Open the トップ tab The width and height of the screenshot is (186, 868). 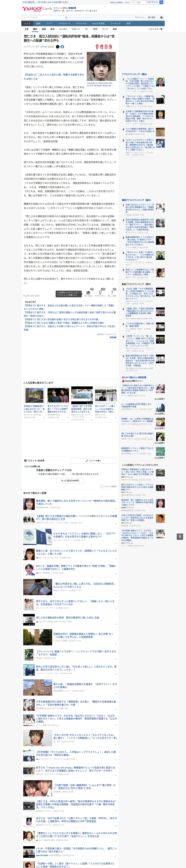(x=27, y=23)
